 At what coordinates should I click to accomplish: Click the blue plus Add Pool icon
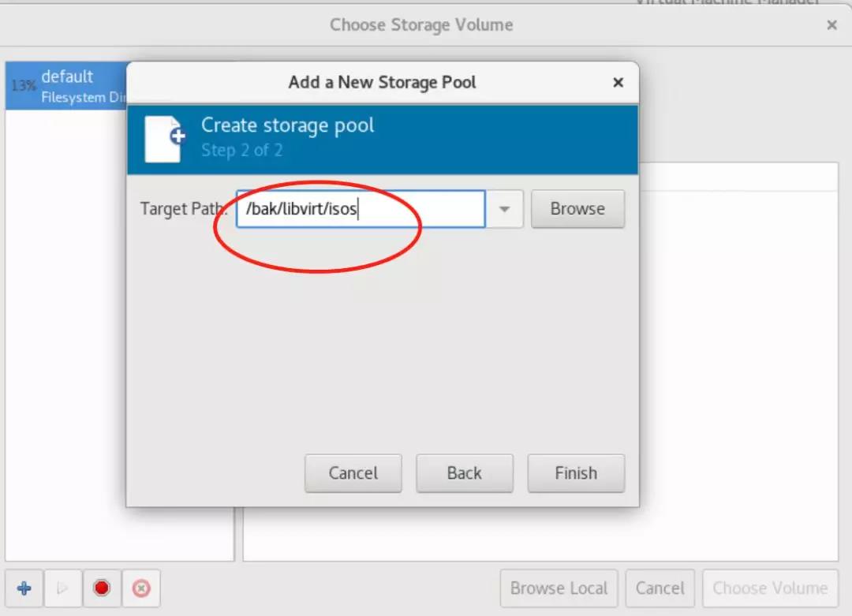[24, 588]
